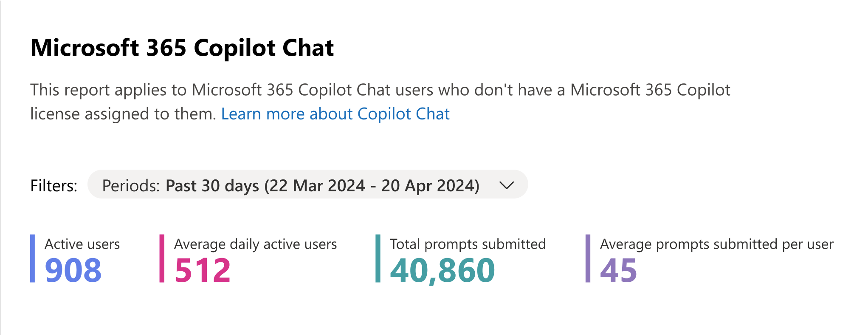Click the 512 daily active users value
Viewport: 868px width, 335px height.
tap(203, 270)
